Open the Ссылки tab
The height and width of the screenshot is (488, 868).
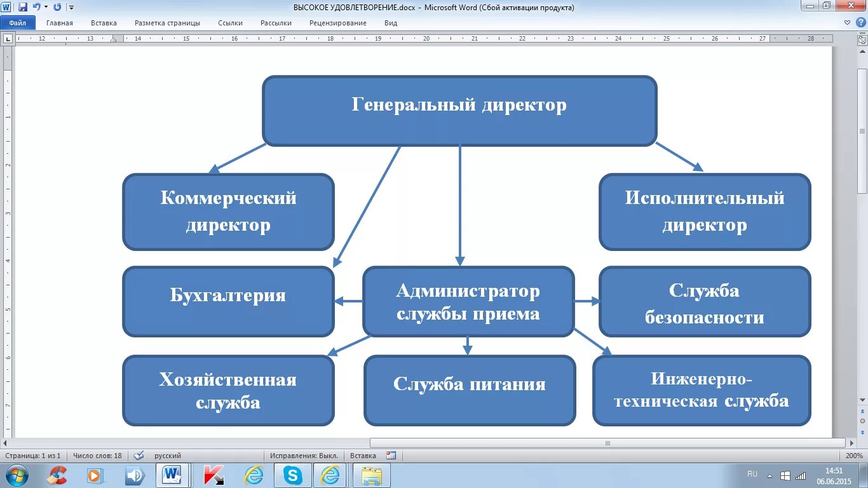click(x=230, y=23)
